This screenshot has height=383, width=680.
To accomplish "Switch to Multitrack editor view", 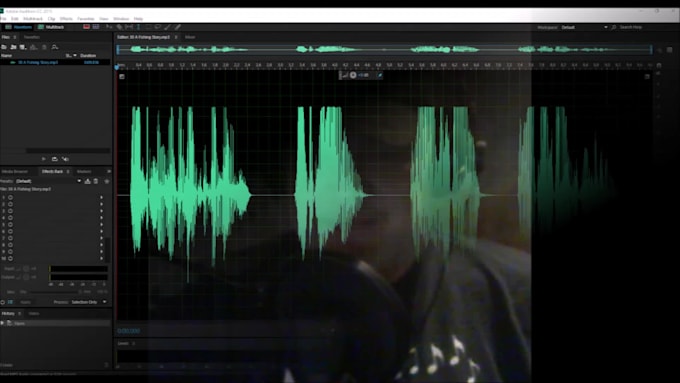I will [51, 27].
